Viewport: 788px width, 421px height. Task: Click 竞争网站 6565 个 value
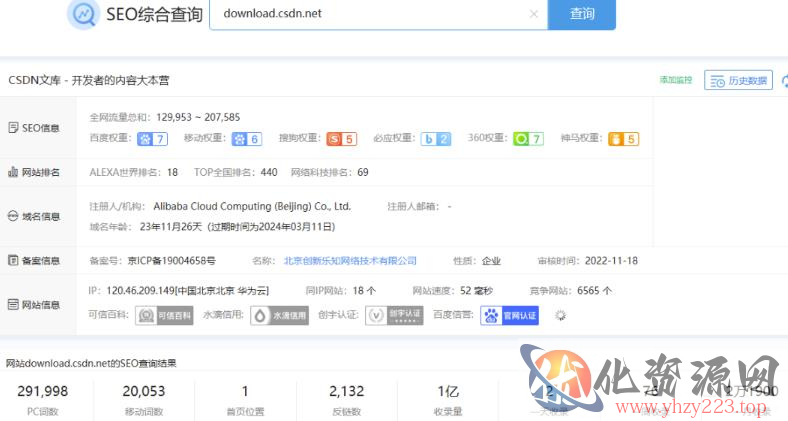tap(595, 290)
